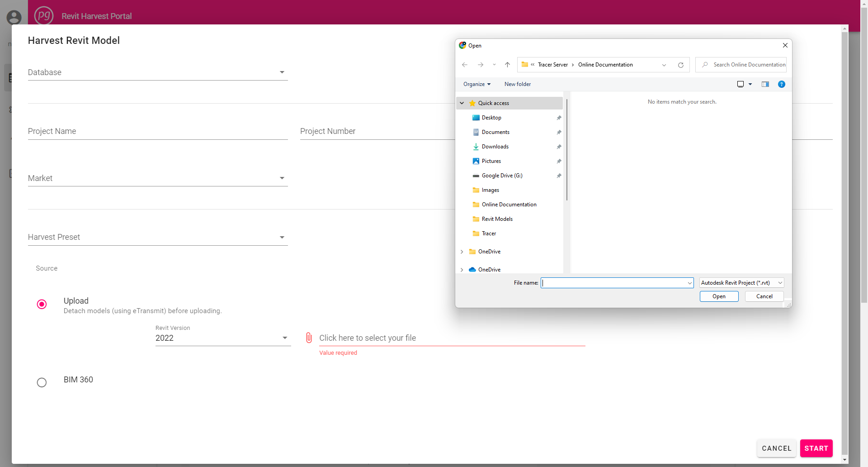The image size is (868, 467).
Task: Select Online Documentation in the address bar breadcrumb
Action: (605, 65)
